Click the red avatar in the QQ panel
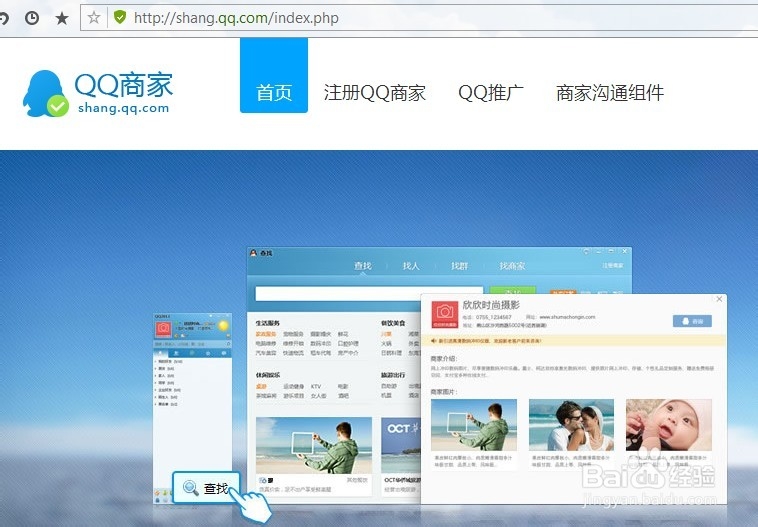The image size is (758, 527). coord(163,329)
